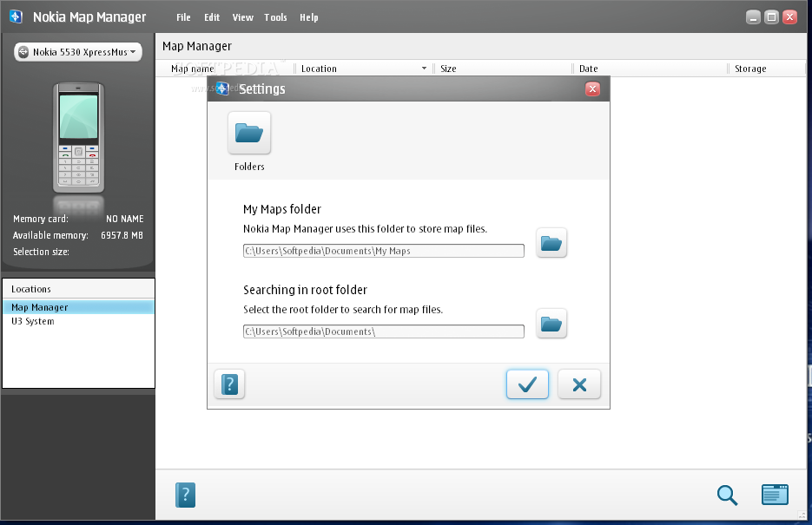Screen dimensions: 812x525
Task: Open the File menu
Action: click(x=183, y=17)
